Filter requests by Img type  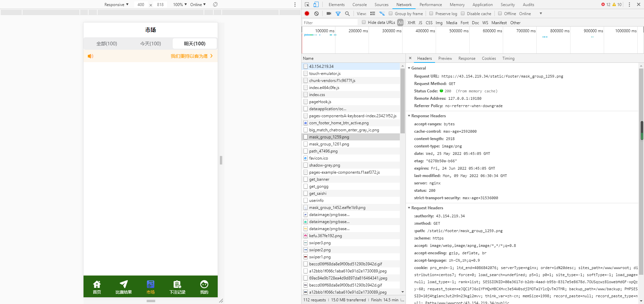439,23
